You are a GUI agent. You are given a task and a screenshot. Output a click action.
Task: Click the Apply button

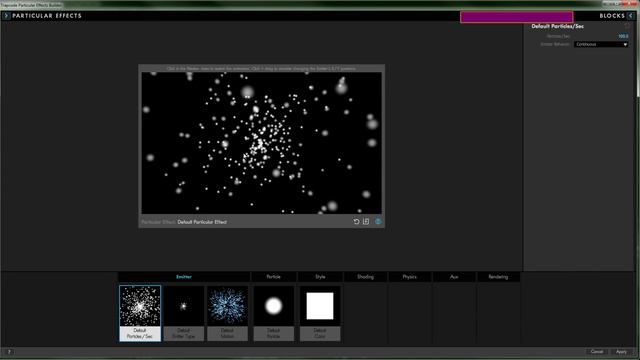click(x=621, y=351)
